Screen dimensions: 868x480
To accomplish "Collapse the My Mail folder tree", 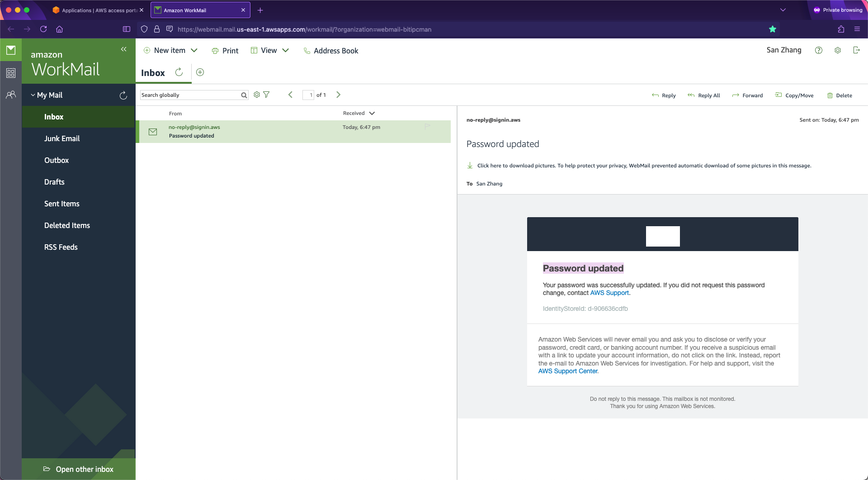I will coord(33,95).
